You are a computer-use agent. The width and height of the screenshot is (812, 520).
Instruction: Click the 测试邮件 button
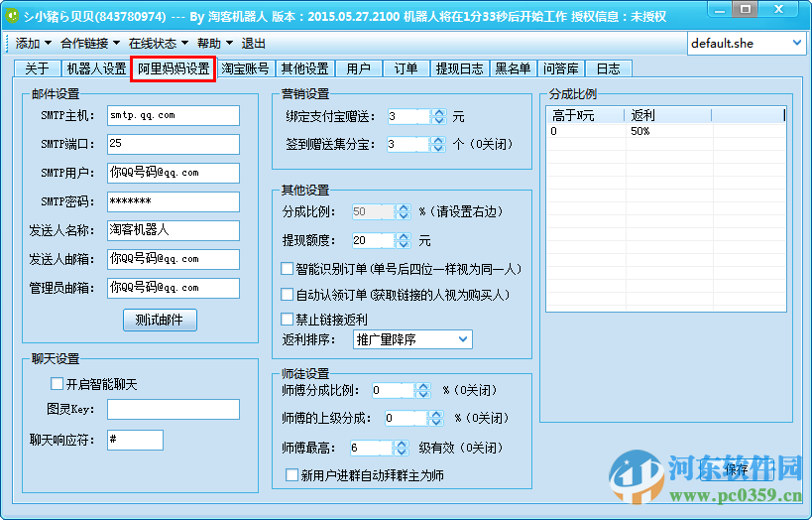coord(160,320)
